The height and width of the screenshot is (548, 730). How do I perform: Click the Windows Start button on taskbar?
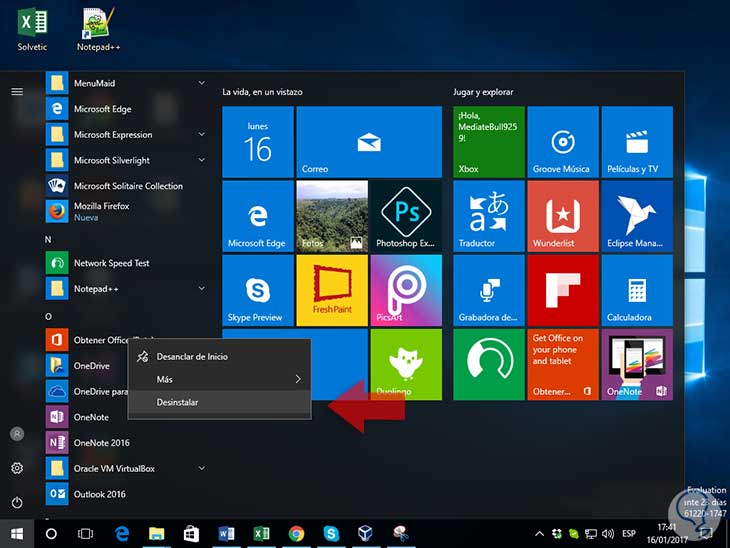(x=17, y=534)
